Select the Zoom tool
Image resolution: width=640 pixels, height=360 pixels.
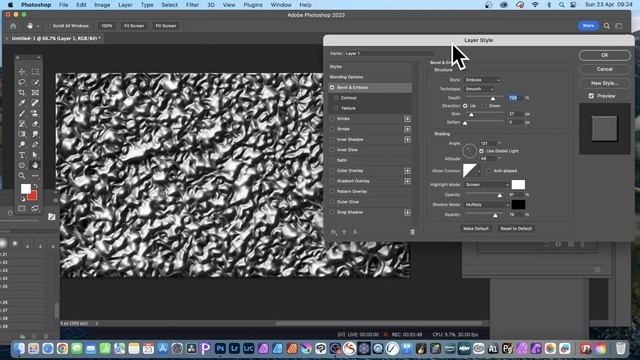click(22, 176)
